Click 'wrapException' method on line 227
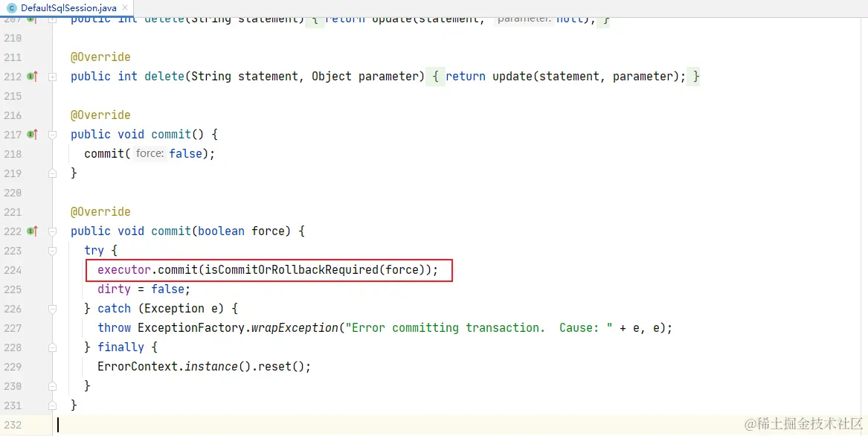 coord(295,328)
